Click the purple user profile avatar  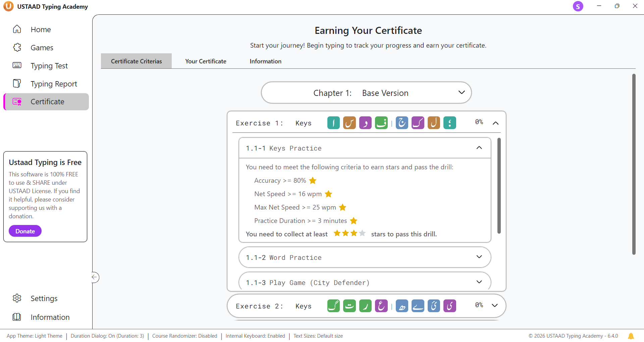pos(578,6)
